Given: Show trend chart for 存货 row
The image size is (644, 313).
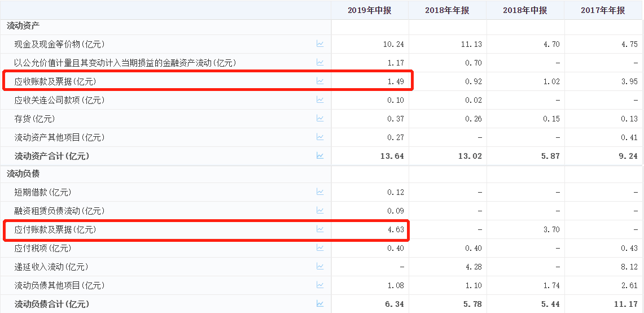Looking at the screenshot, I should click(320, 119).
